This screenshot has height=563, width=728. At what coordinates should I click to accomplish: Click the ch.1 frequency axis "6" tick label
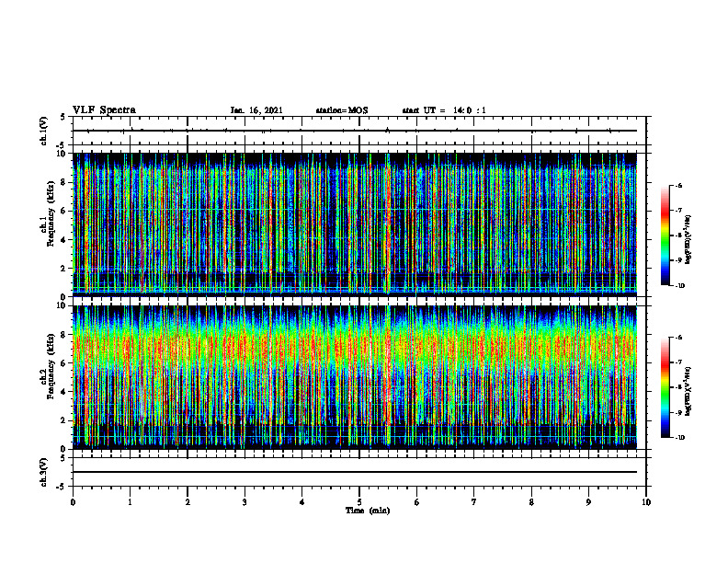pos(64,211)
